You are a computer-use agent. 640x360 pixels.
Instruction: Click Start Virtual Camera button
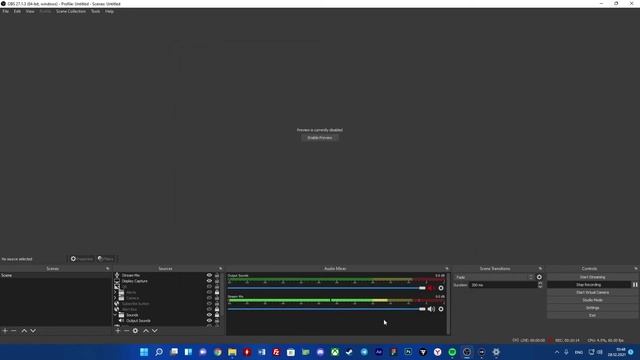tap(592, 292)
